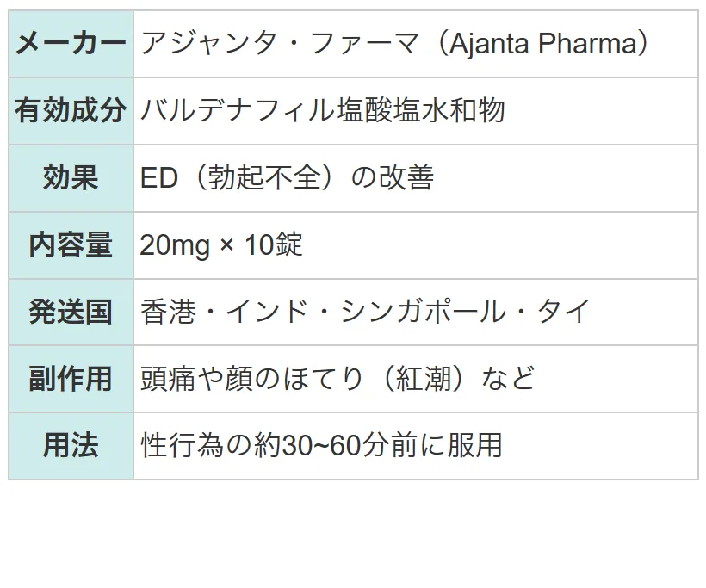
Task: Select the 性行為の約30~60分前に服用 cell
Action: pyautogui.click(x=416, y=446)
